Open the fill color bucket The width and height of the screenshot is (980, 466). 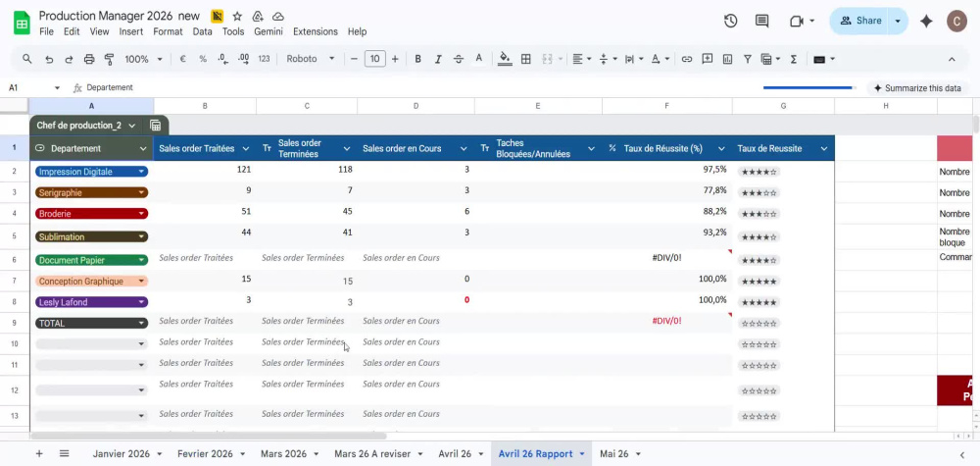click(505, 59)
